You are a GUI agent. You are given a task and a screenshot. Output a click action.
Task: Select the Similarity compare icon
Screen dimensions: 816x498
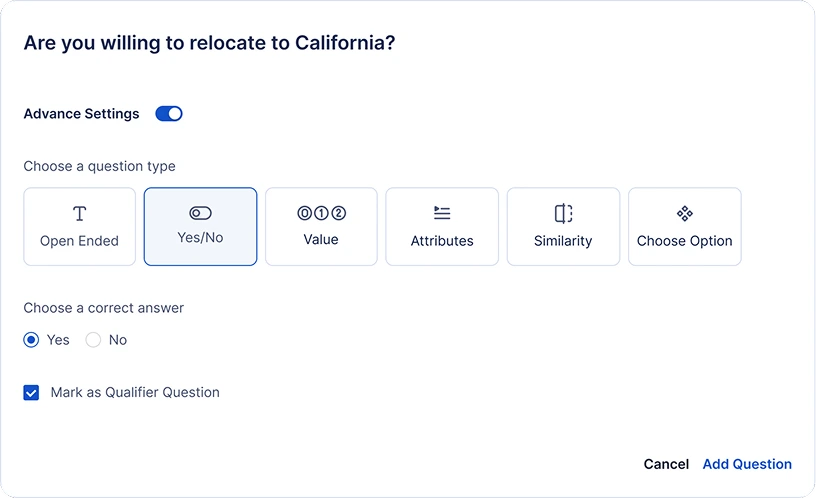tap(563, 213)
